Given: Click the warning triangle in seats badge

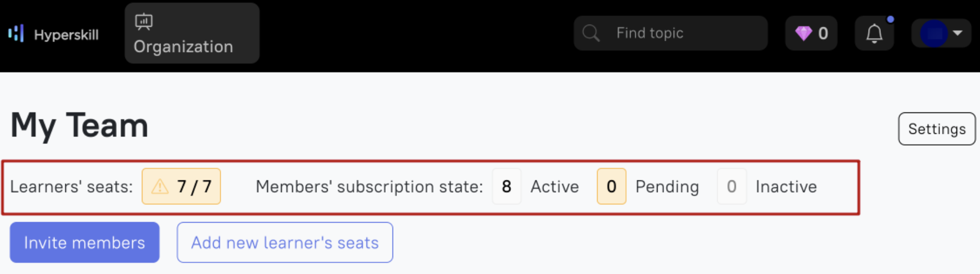Looking at the screenshot, I should pyautogui.click(x=160, y=186).
